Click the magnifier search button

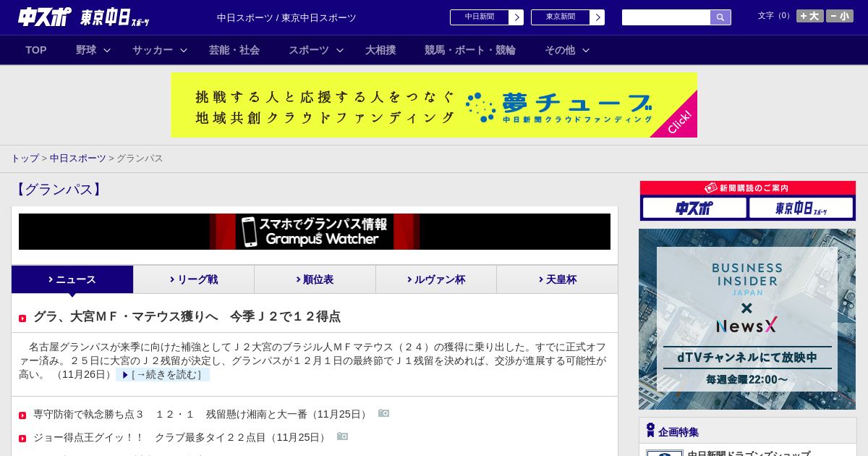tap(720, 17)
